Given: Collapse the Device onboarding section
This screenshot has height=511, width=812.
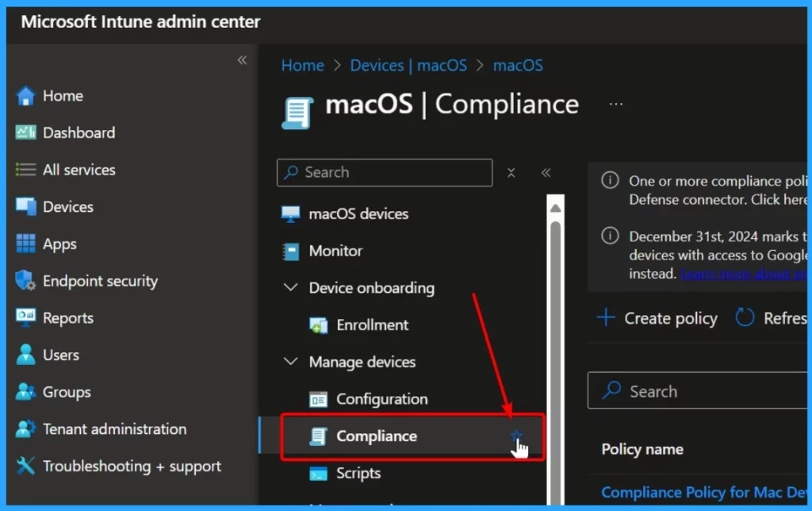Looking at the screenshot, I should [x=290, y=287].
